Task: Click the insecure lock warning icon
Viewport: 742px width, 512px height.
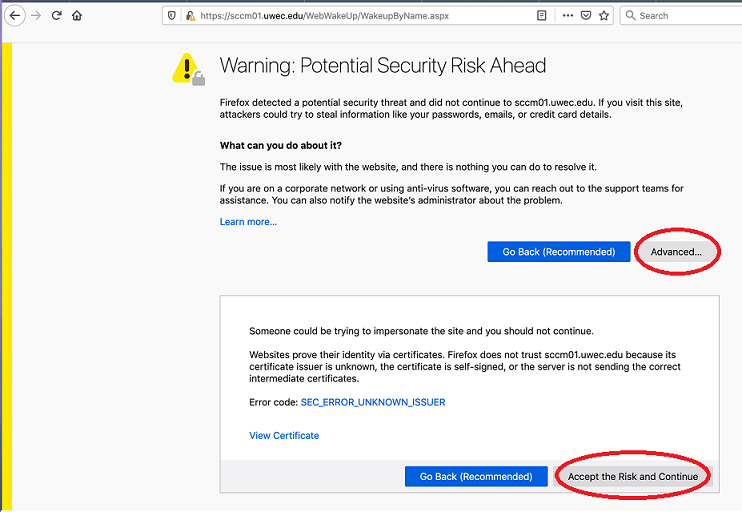Action: [x=190, y=16]
